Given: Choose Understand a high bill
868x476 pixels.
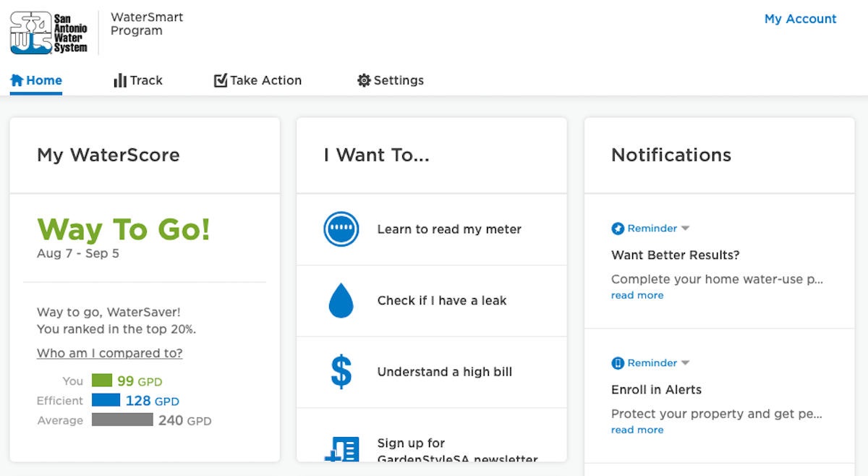Looking at the screenshot, I should click(x=432, y=372).
